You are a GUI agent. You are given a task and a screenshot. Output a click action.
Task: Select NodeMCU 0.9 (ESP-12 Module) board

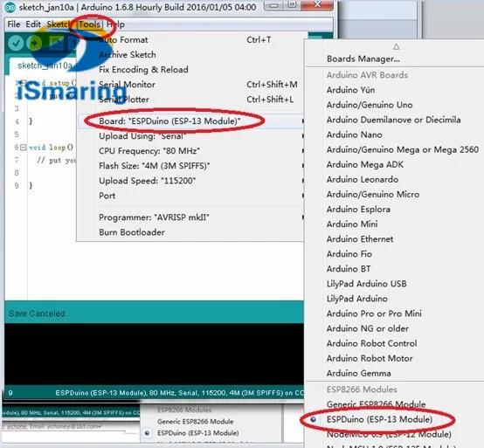tap(389, 434)
